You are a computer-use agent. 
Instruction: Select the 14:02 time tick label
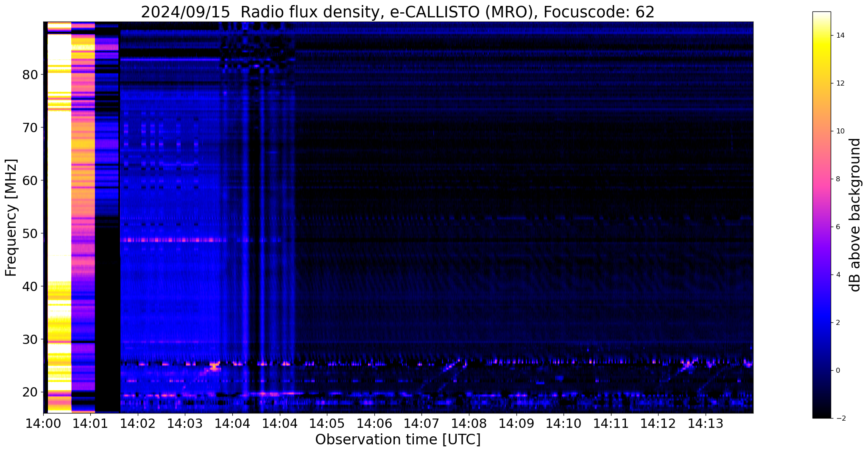[138, 423]
